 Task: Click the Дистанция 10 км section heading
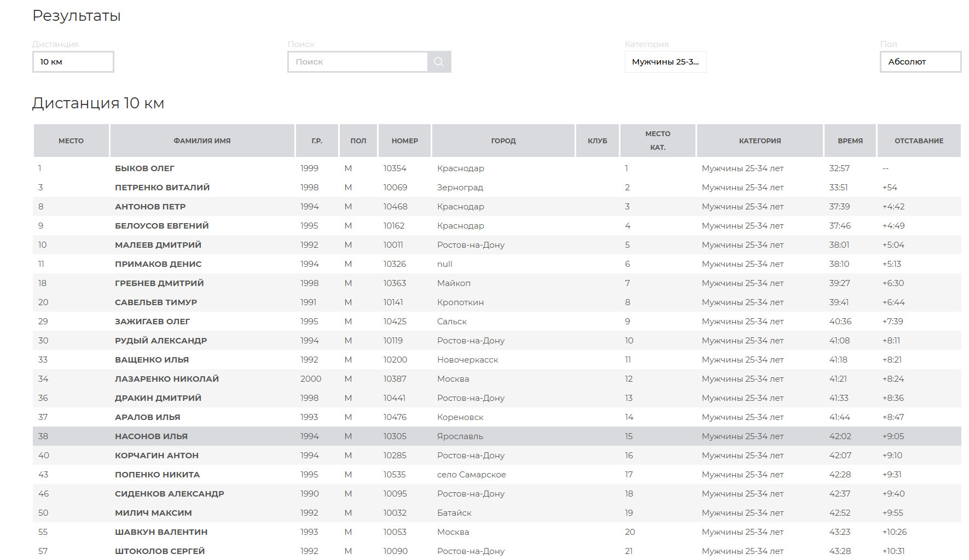[x=98, y=103]
